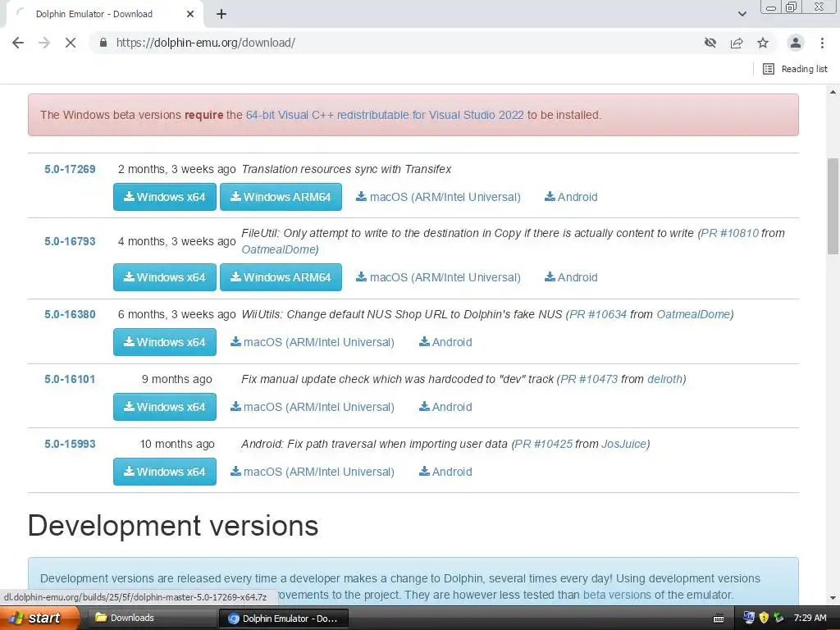Download Windows ARM64 for 5.0-16793

click(281, 277)
